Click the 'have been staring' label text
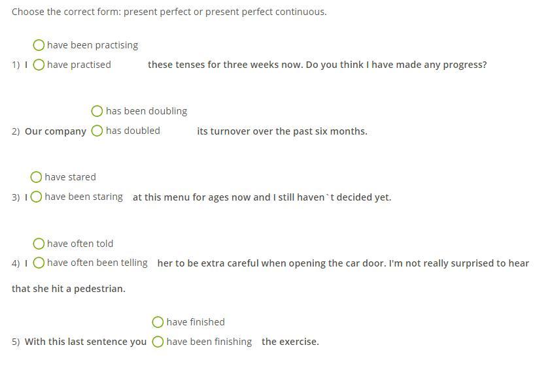The width and height of the screenshot is (554, 392). click(x=84, y=197)
